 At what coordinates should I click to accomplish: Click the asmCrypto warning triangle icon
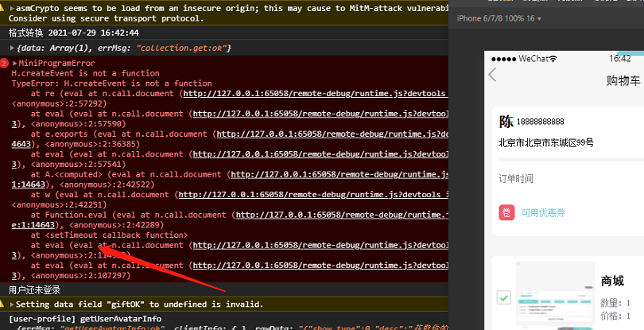tap(2, 8)
